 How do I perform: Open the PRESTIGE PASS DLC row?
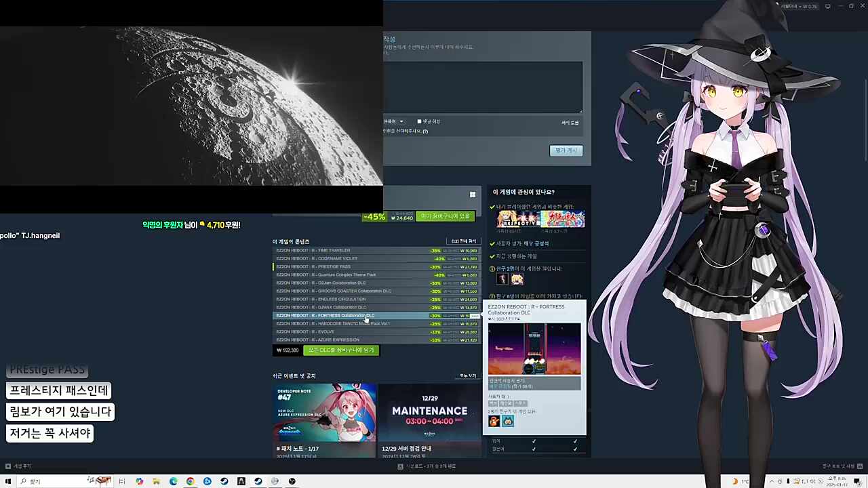[x=376, y=266]
